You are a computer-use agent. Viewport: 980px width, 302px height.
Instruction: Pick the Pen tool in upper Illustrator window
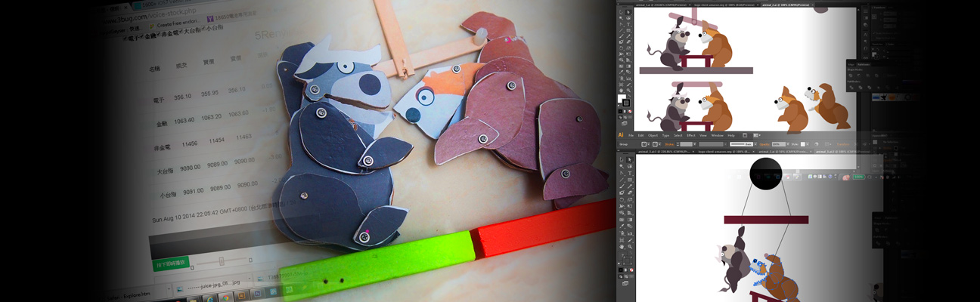point(622,25)
